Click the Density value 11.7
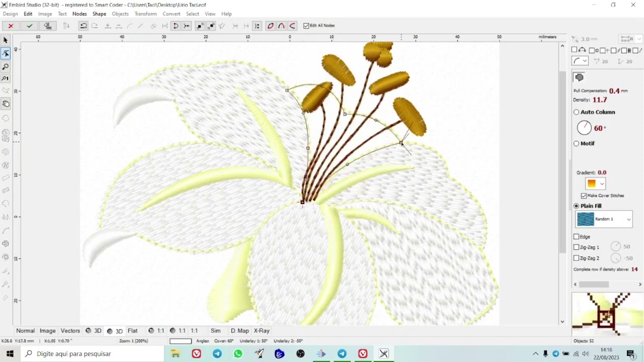The width and height of the screenshot is (644, 362). coord(600,100)
